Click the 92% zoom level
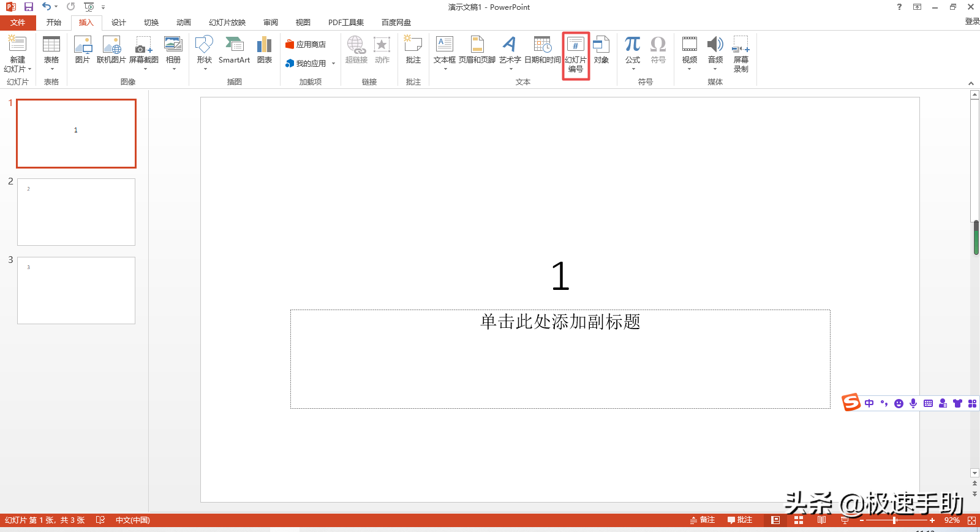 (x=952, y=520)
